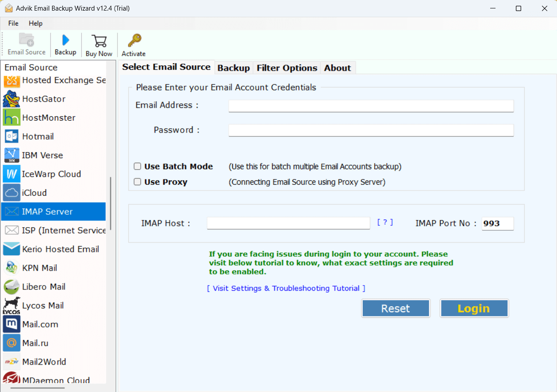Switch to the Select Email Source tab
This screenshot has width=557, height=392.
point(166,67)
